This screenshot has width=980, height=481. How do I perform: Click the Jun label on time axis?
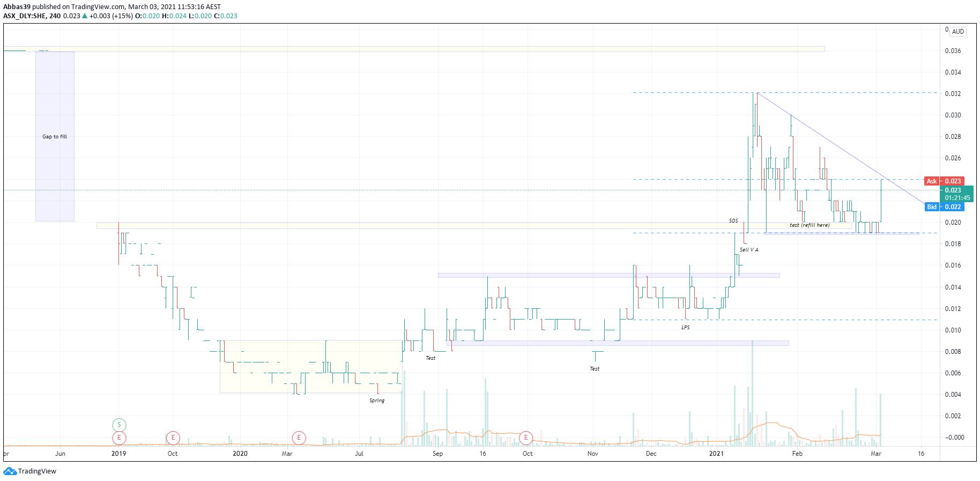pos(60,454)
